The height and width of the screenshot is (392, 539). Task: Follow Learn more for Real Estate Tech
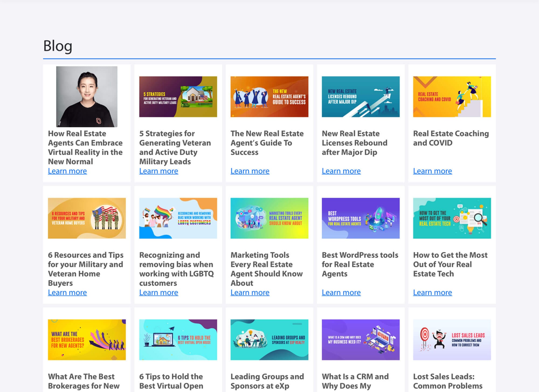click(x=433, y=292)
